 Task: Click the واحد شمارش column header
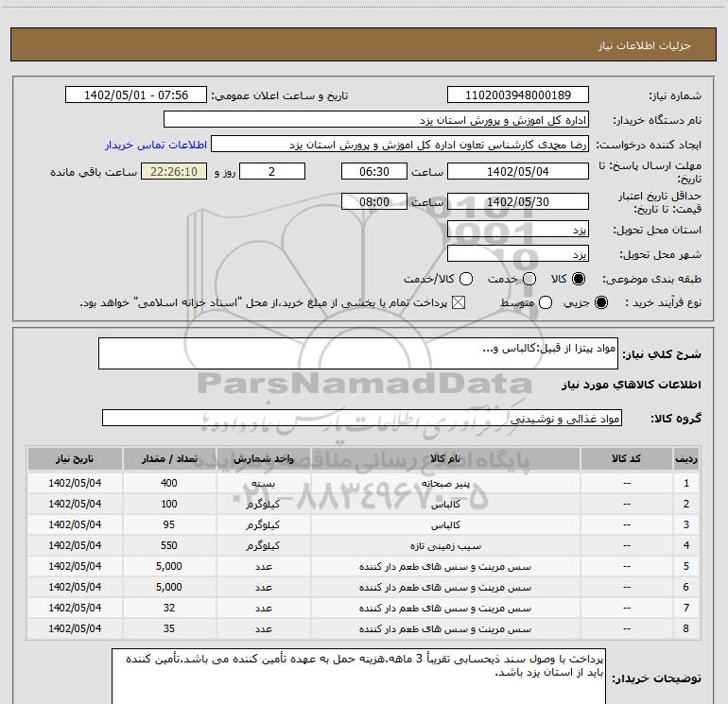click(x=263, y=459)
